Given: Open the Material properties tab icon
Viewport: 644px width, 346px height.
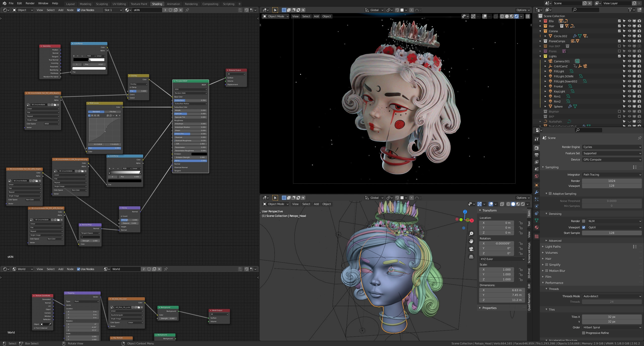Looking at the screenshot, I should click(537, 227).
